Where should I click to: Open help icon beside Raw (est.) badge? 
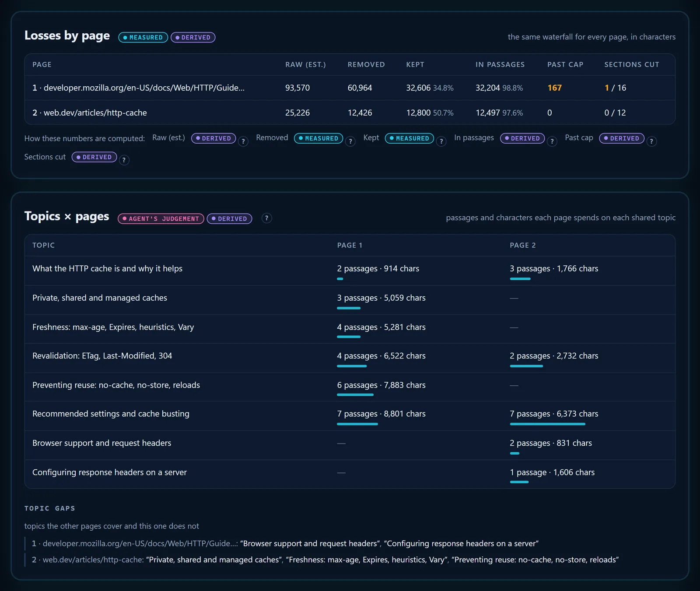pos(243,141)
